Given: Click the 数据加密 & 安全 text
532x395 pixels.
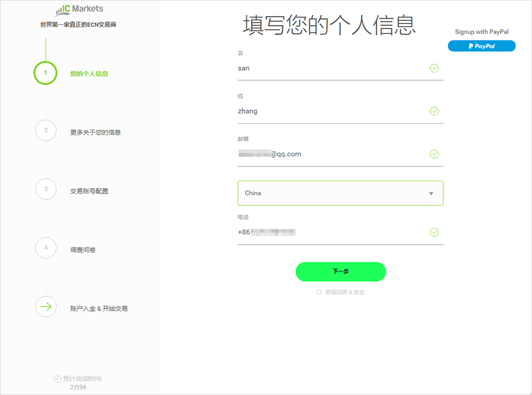Looking at the screenshot, I should tap(345, 292).
